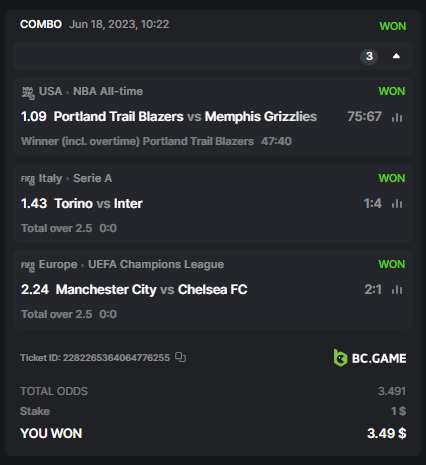Screen dimensions: 426x465
Task: Open stats icon for Manchester City match
Action: 397,289
